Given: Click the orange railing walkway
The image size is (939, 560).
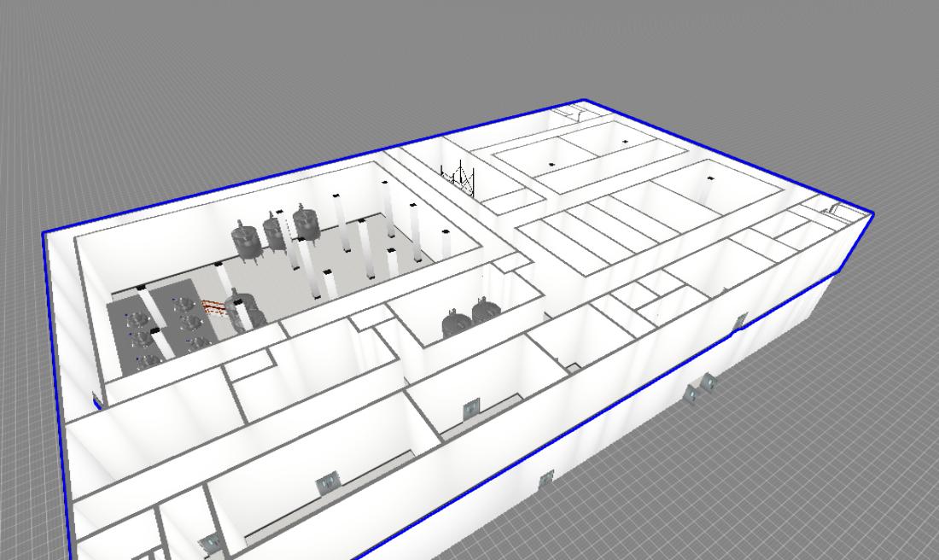Looking at the screenshot, I should [x=213, y=306].
